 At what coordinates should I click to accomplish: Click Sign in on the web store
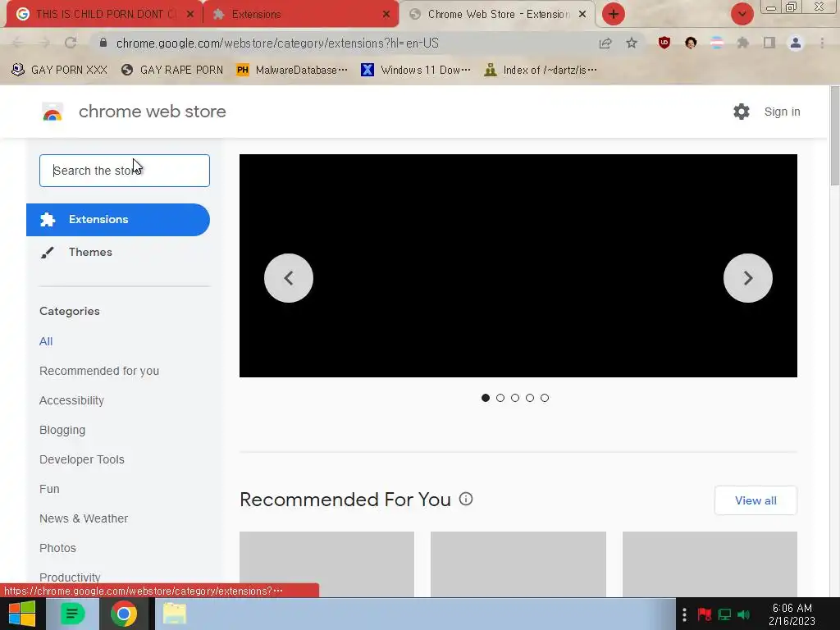[x=782, y=112]
